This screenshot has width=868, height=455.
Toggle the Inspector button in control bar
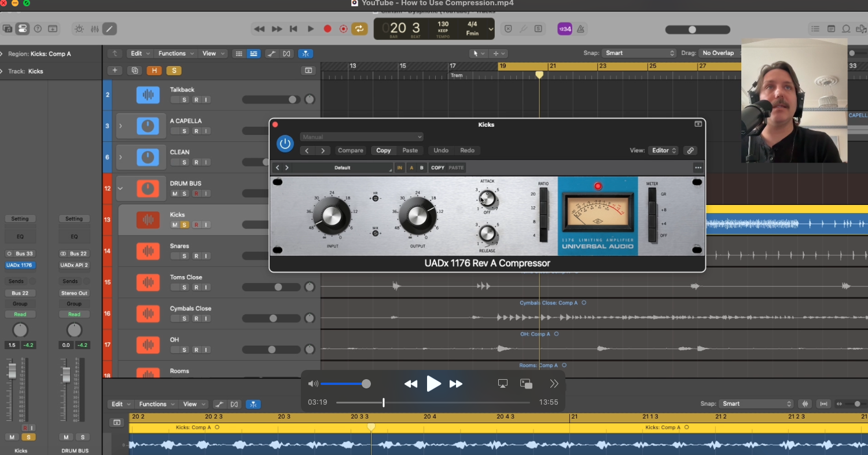(x=23, y=28)
